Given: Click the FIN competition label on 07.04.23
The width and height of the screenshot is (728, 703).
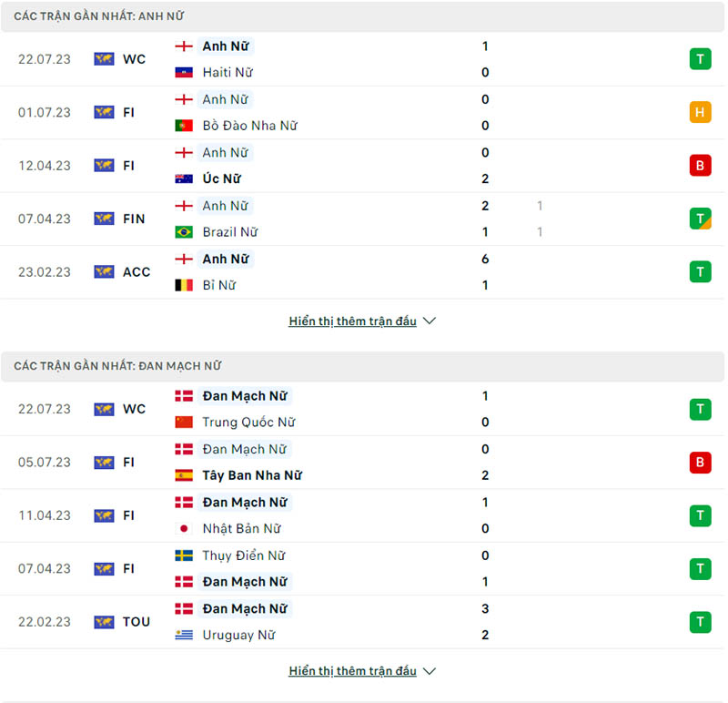Looking at the screenshot, I should tap(134, 219).
